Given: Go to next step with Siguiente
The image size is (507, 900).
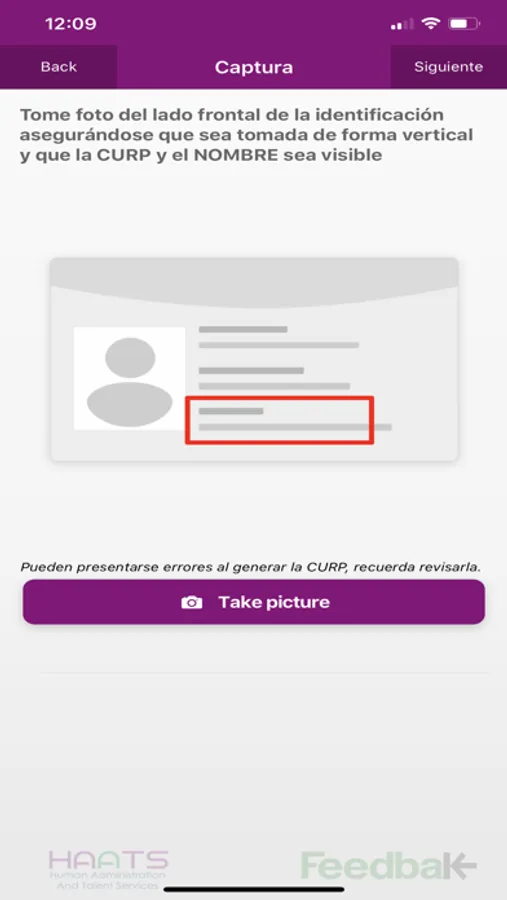Looking at the screenshot, I should (448, 67).
